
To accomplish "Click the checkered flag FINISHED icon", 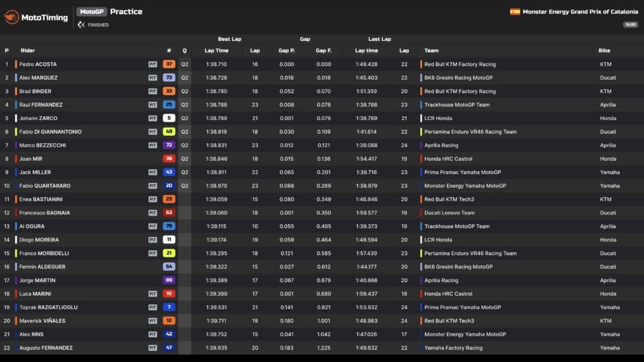I will [x=81, y=25].
